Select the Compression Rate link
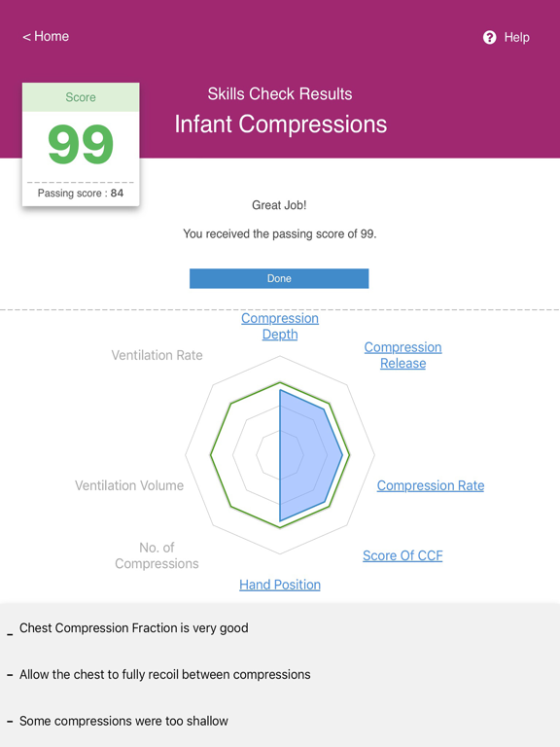Image resolution: width=560 pixels, height=747 pixels. point(431,485)
